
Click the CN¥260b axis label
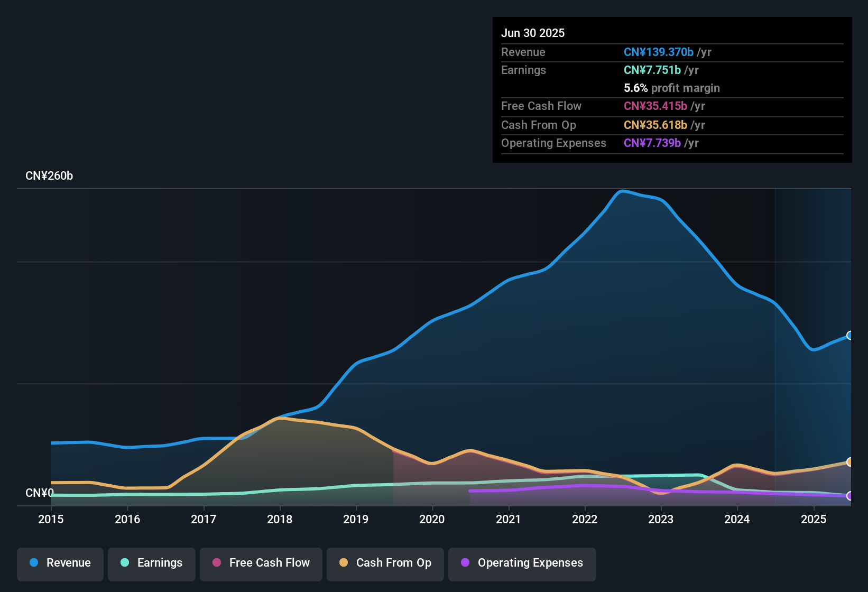click(50, 176)
